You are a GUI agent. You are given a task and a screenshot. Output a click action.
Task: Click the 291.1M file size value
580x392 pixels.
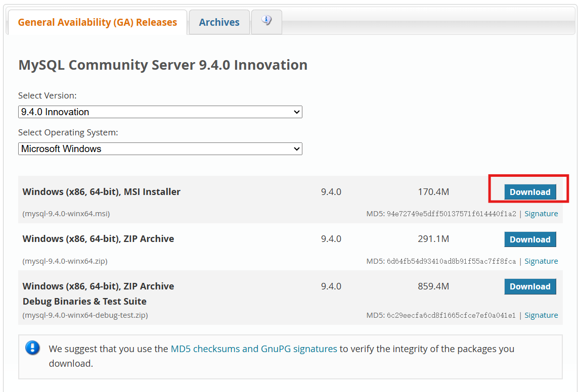point(433,239)
